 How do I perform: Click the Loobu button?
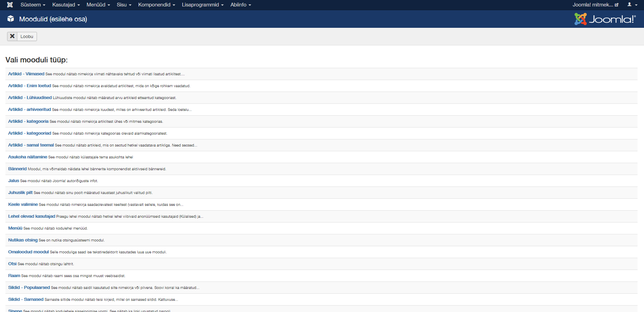[22, 36]
